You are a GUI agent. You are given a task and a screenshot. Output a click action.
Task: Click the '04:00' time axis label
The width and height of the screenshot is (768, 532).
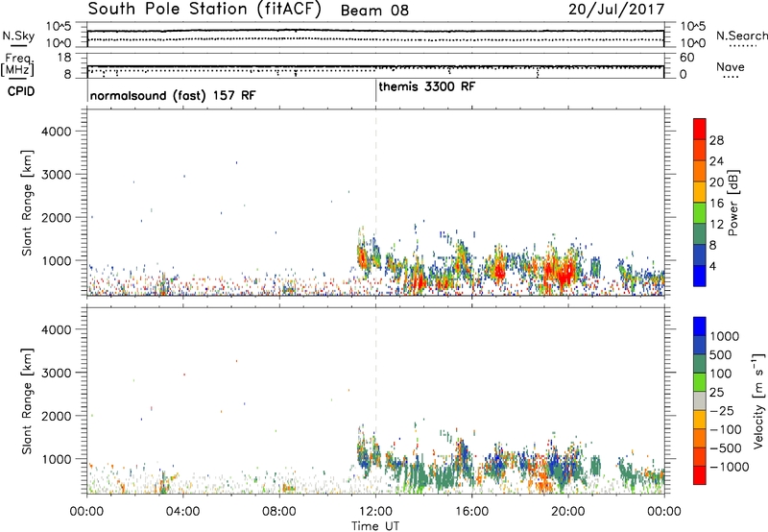tap(182, 512)
